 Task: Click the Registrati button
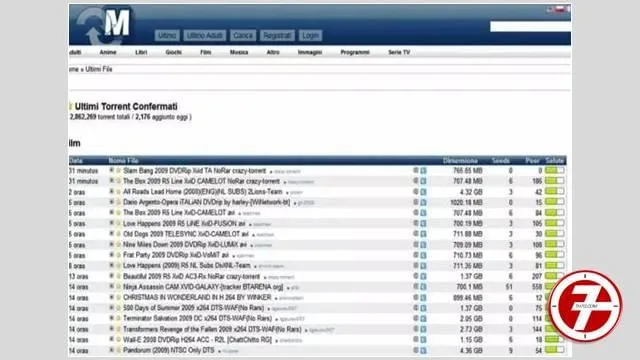point(277,36)
